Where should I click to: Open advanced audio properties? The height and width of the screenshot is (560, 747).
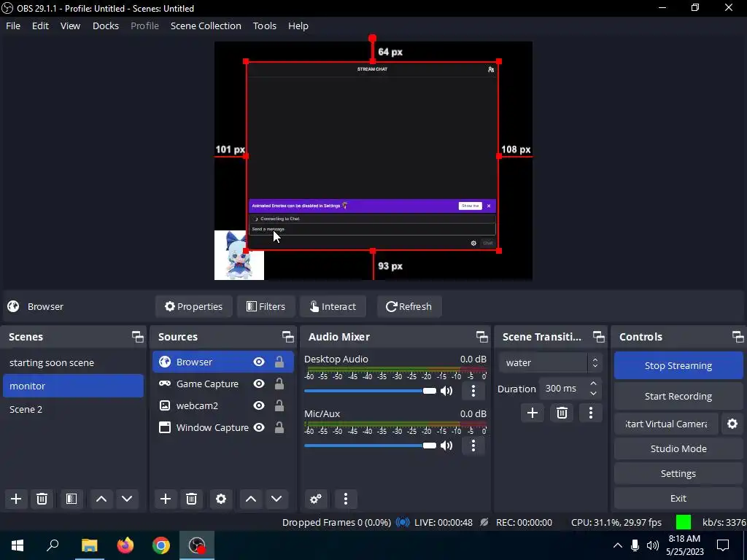tap(315, 499)
